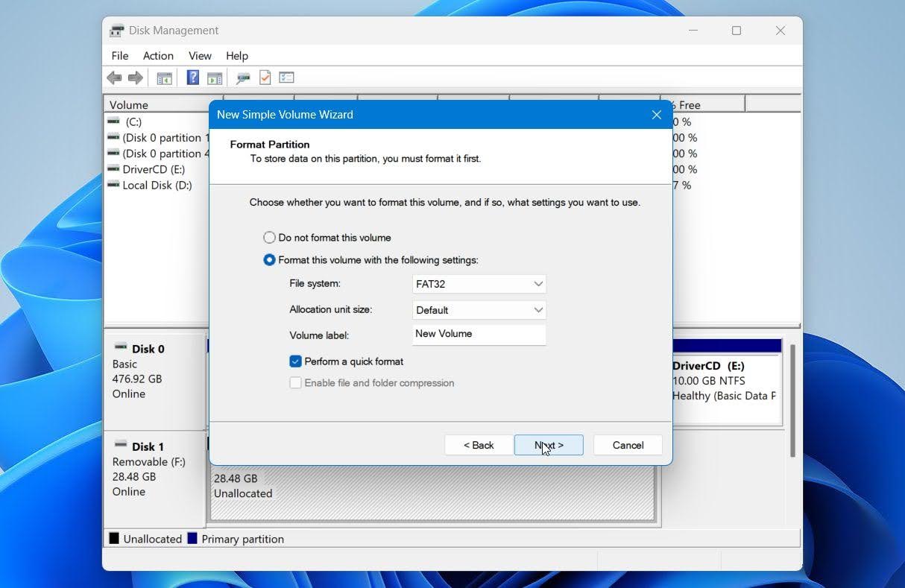
Task: Click the drive icon beside DriverCD (E:) row
Action: 113,169
